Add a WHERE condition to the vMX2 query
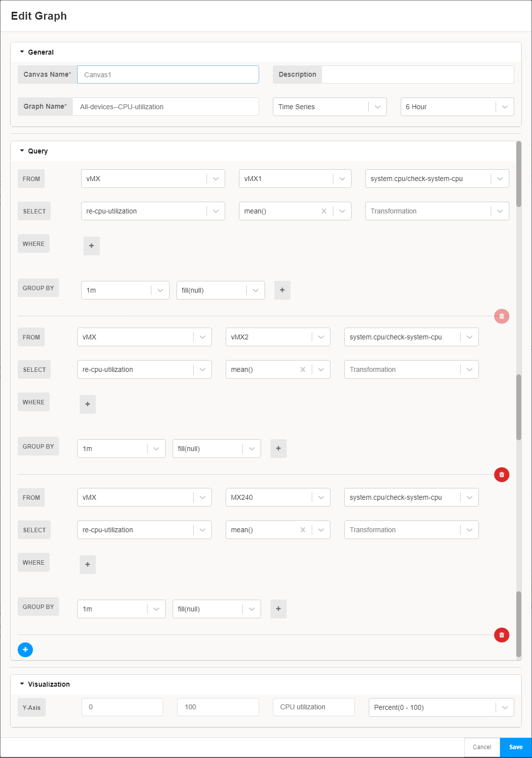The height and width of the screenshot is (758, 532). click(88, 404)
